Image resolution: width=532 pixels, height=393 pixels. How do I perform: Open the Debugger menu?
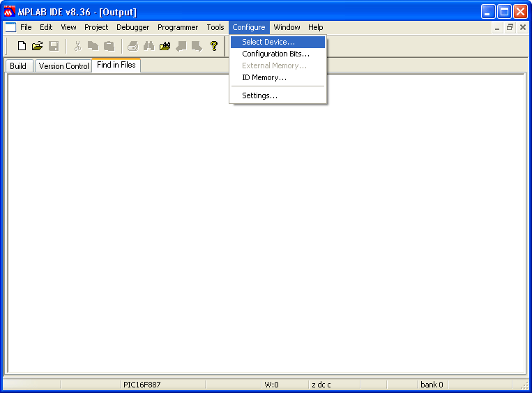click(x=132, y=27)
